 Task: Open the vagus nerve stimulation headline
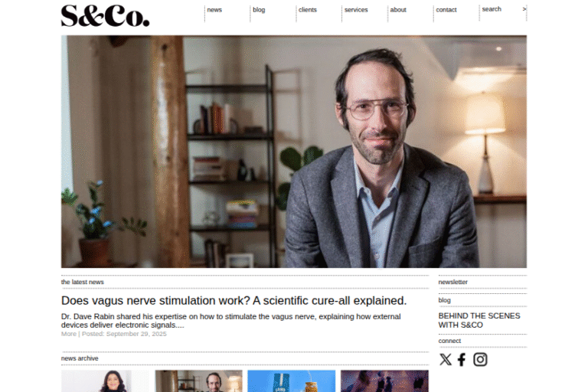[234, 300]
